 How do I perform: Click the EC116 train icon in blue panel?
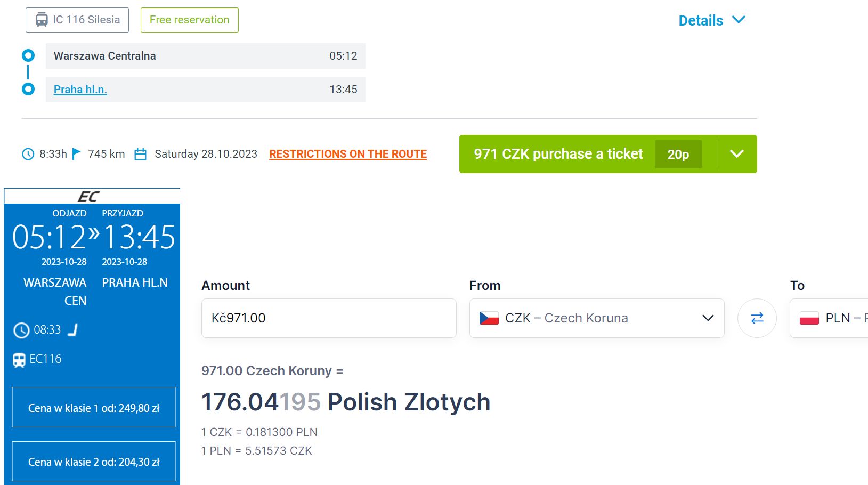point(19,360)
